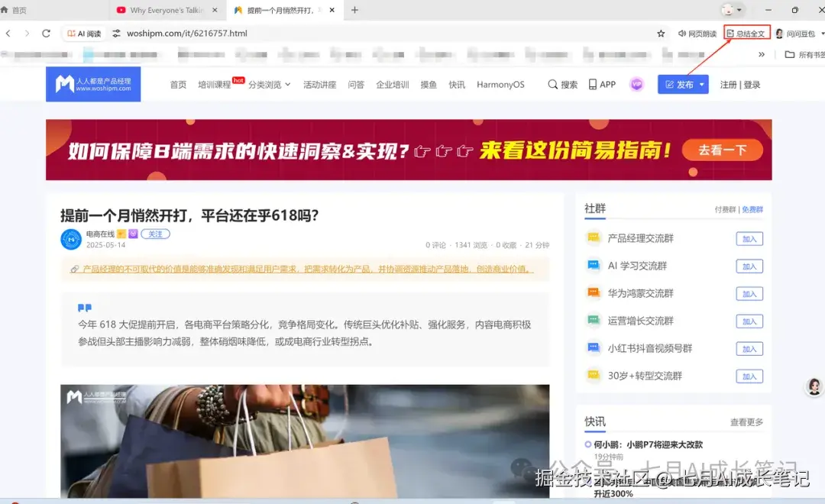Screen dimensions: 825x504
Task: Click the 搜索 magnifier icon in site navigation
Action: [552, 84]
